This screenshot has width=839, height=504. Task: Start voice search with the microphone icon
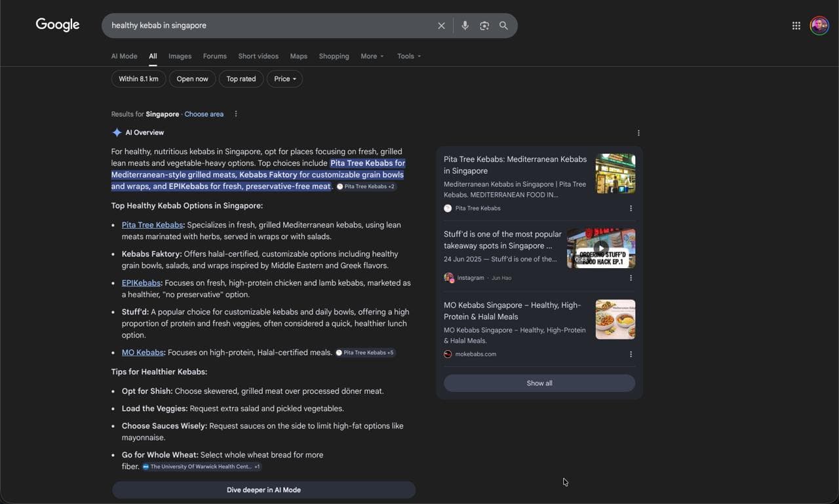[465, 26]
